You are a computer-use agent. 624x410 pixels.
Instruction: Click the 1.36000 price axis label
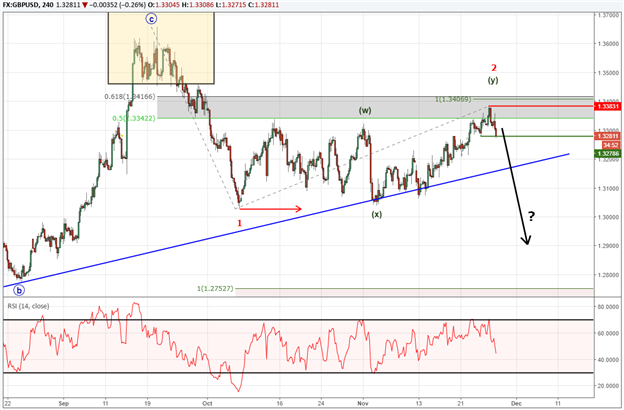pyautogui.click(x=608, y=43)
